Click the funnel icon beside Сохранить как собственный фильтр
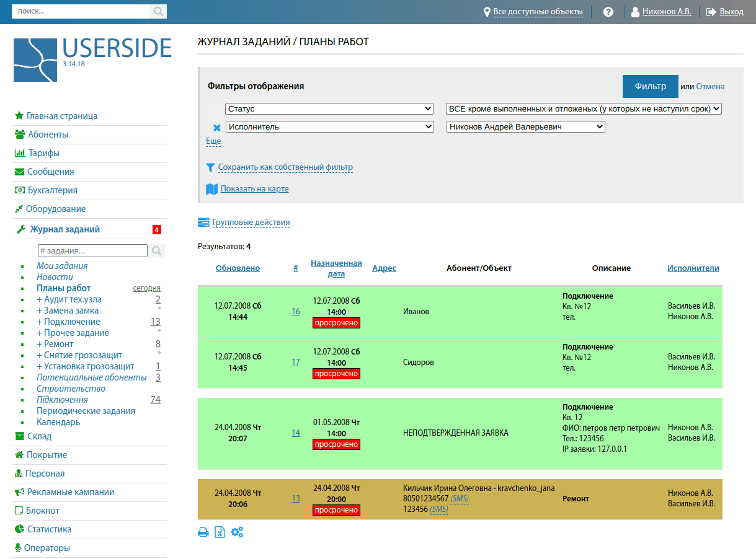Viewport: 756px width, 559px height. point(210,167)
